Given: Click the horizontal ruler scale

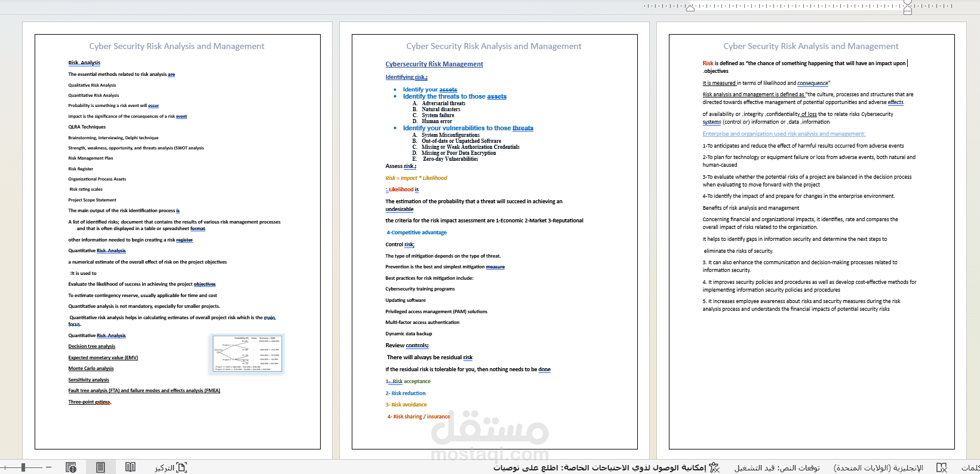Looking at the screenshot, I should coord(799,7).
